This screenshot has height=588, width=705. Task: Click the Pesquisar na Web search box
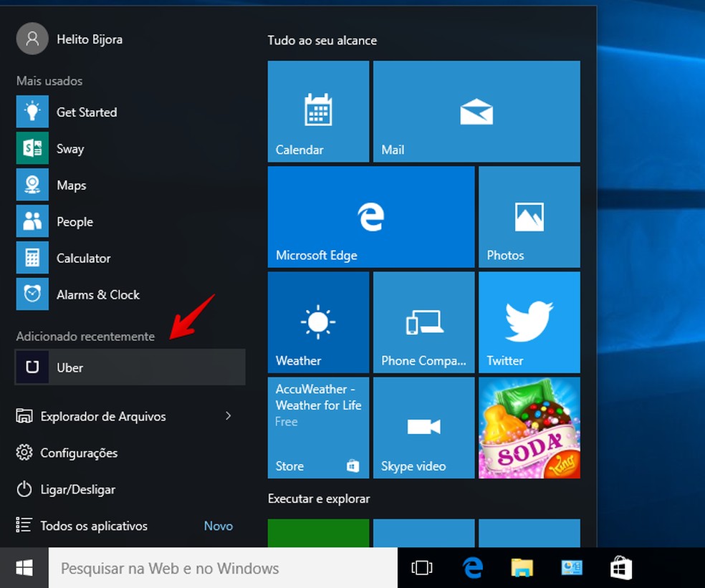222,569
